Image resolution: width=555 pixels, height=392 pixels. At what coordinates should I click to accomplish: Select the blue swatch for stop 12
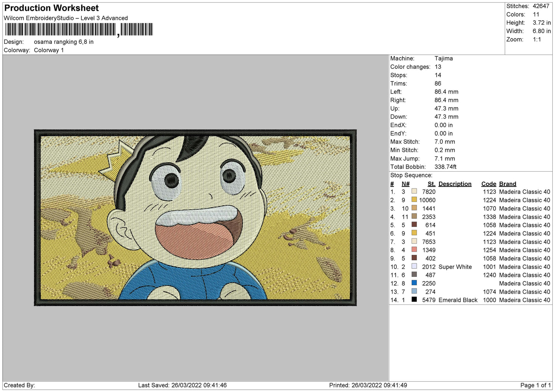point(414,283)
